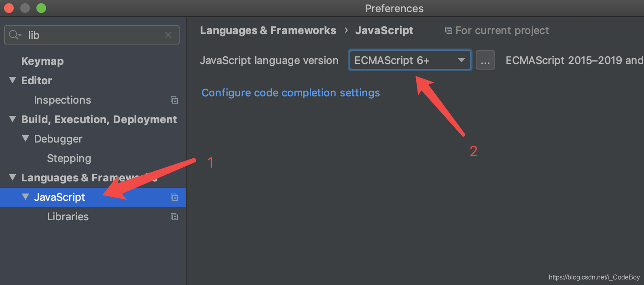Image resolution: width=644 pixels, height=285 pixels.
Task: Collapse the JavaScript tree node arrow
Action: [x=25, y=197]
